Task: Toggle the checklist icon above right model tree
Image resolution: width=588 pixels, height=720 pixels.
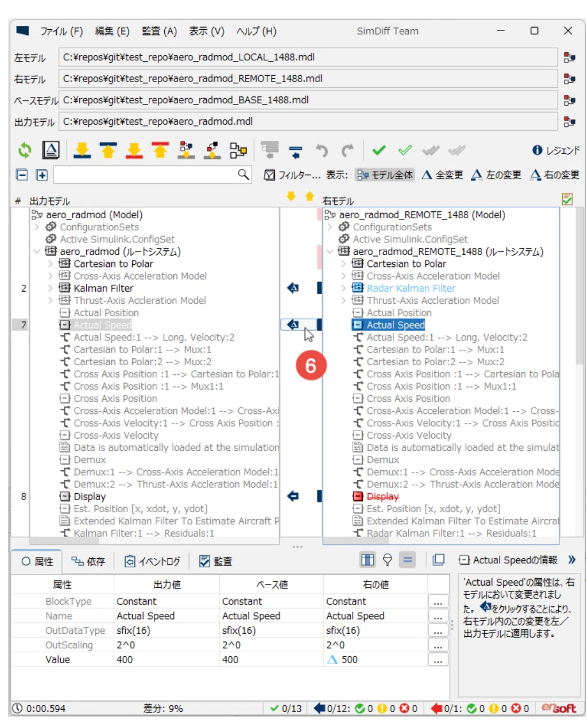Action: 567,199
